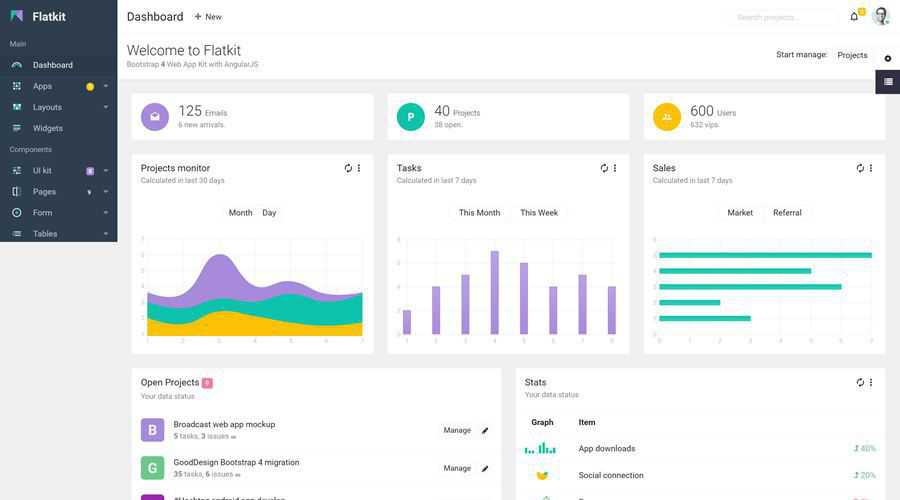The height and width of the screenshot is (500, 900).
Task: Refresh the Projects monitor card
Action: [x=348, y=168]
